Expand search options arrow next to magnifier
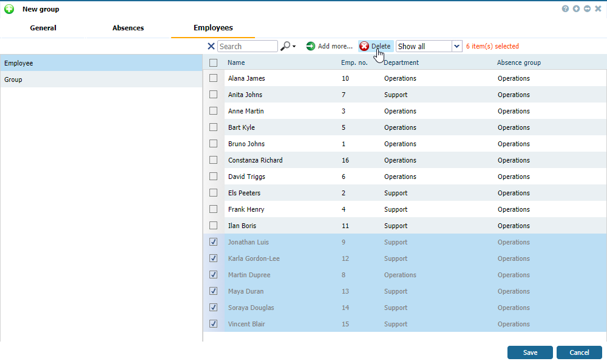 click(294, 46)
